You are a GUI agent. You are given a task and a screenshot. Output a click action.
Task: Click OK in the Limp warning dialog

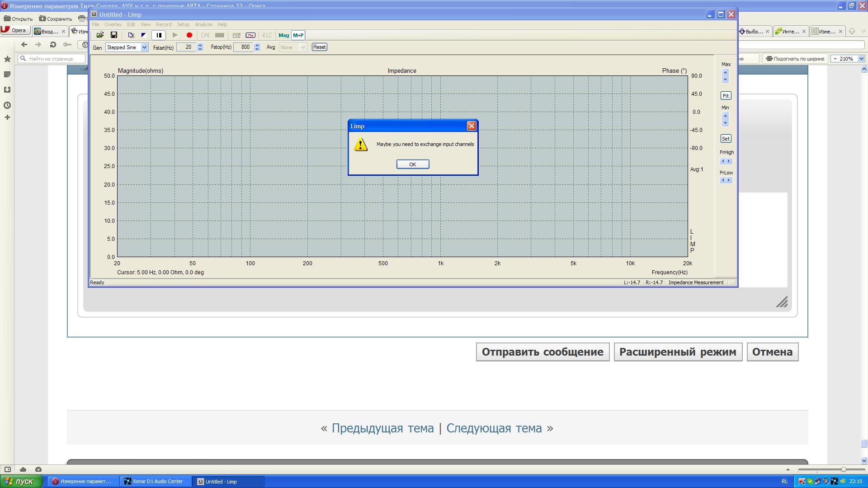(413, 164)
